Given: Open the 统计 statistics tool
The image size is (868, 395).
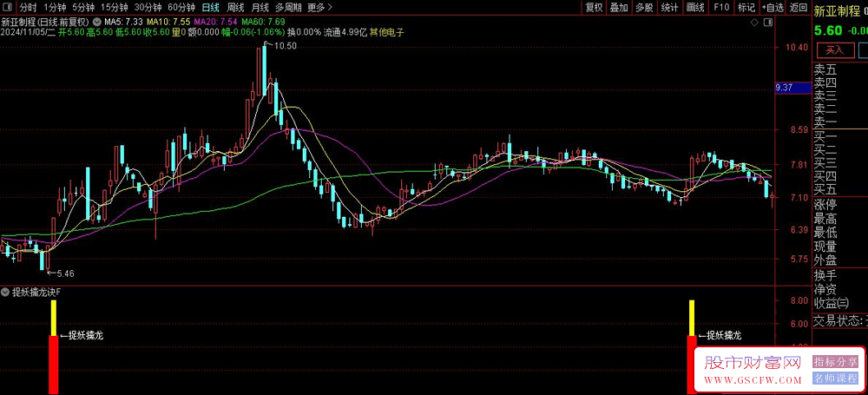Looking at the screenshot, I should click(x=670, y=7).
